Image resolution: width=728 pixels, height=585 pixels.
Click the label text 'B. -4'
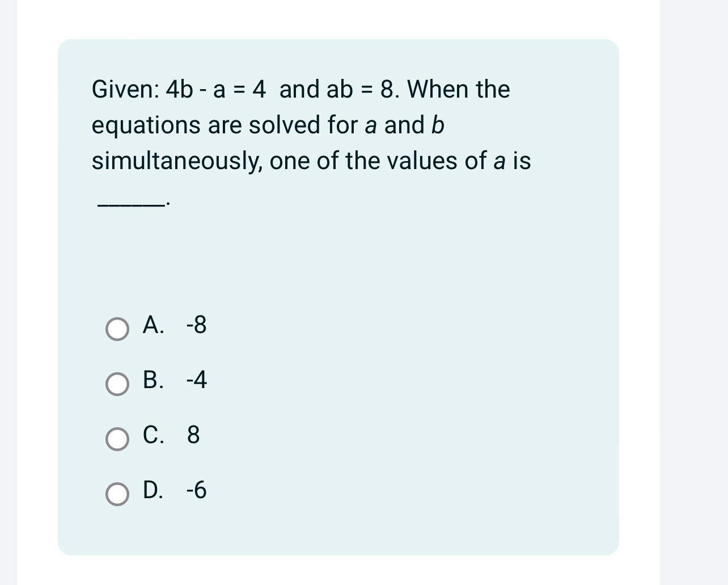coord(175,381)
